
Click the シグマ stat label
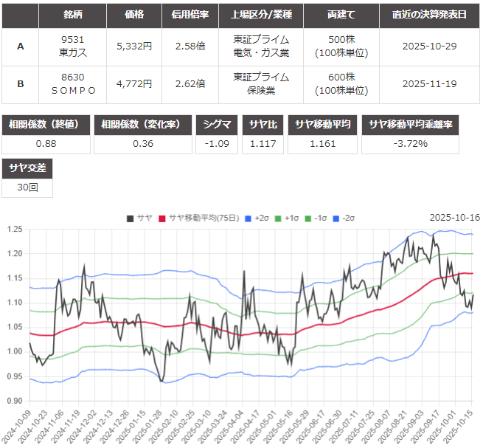coord(218,124)
